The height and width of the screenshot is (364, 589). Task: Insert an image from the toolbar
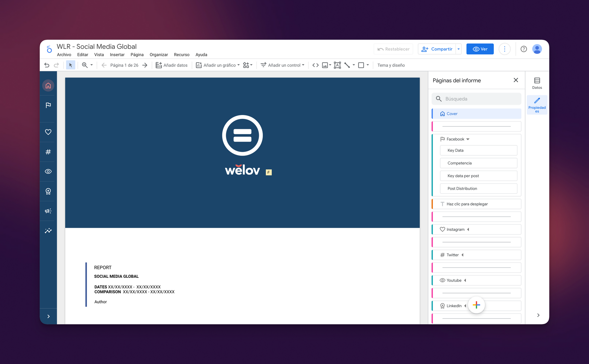325,65
